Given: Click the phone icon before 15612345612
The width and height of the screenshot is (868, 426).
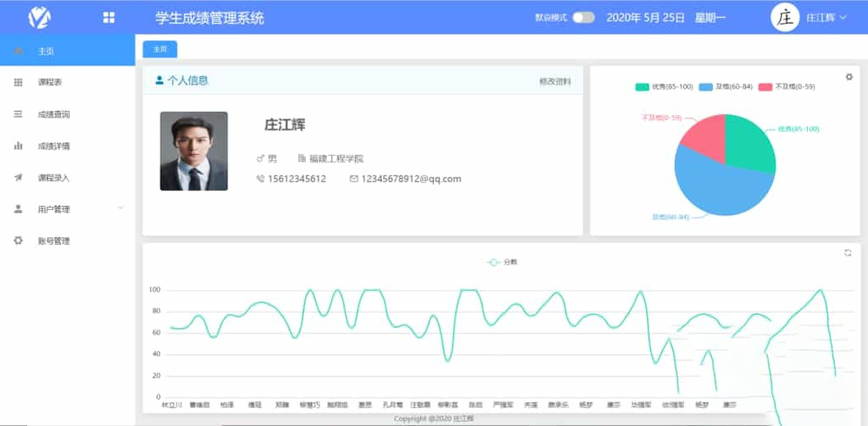Looking at the screenshot, I should click(260, 179).
